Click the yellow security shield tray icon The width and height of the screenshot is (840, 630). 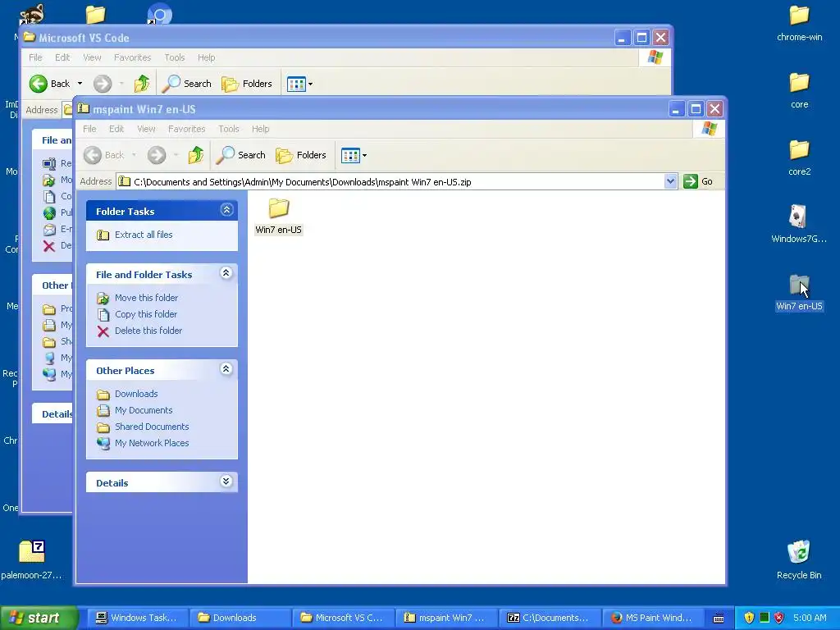[x=749, y=618]
